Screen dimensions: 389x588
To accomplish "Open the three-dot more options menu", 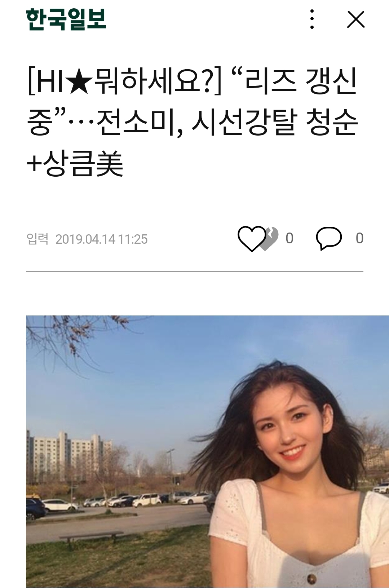I will 312,19.
